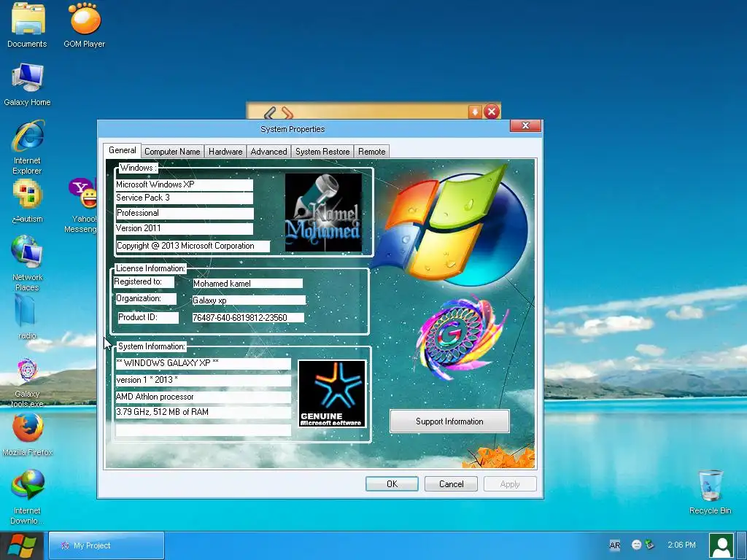This screenshot has width=747, height=560.
Task: Click the taskbar clock showing 2:06 PM
Action: pos(681,545)
